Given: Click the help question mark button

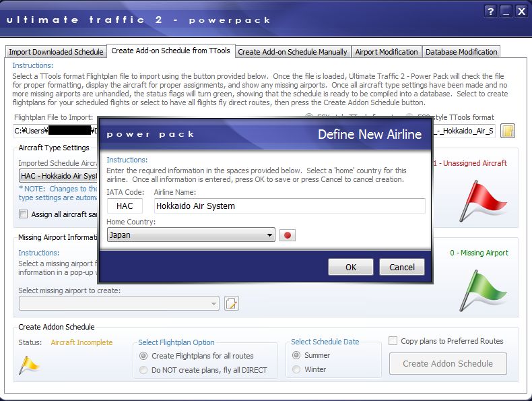Looking at the screenshot, I should tap(490, 12).
